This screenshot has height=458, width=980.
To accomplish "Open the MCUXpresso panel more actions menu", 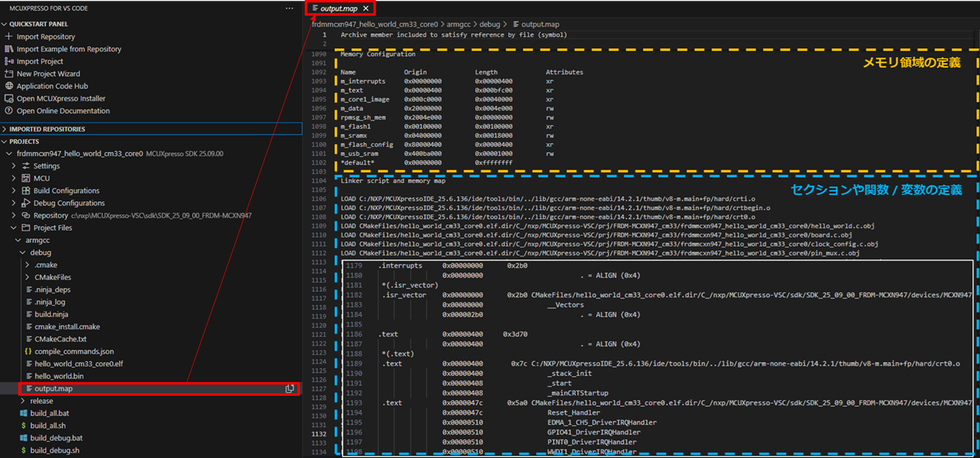I will point(289,8).
